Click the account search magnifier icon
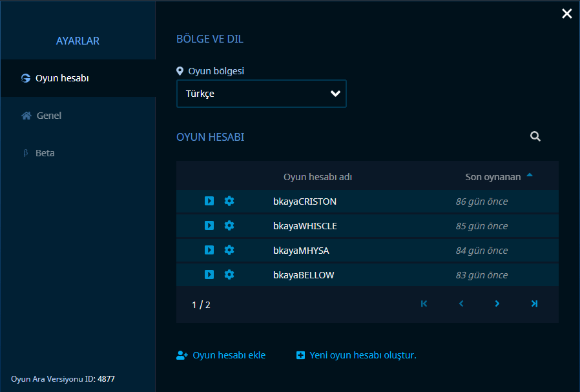This screenshot has width=580, height=392. 535,136
